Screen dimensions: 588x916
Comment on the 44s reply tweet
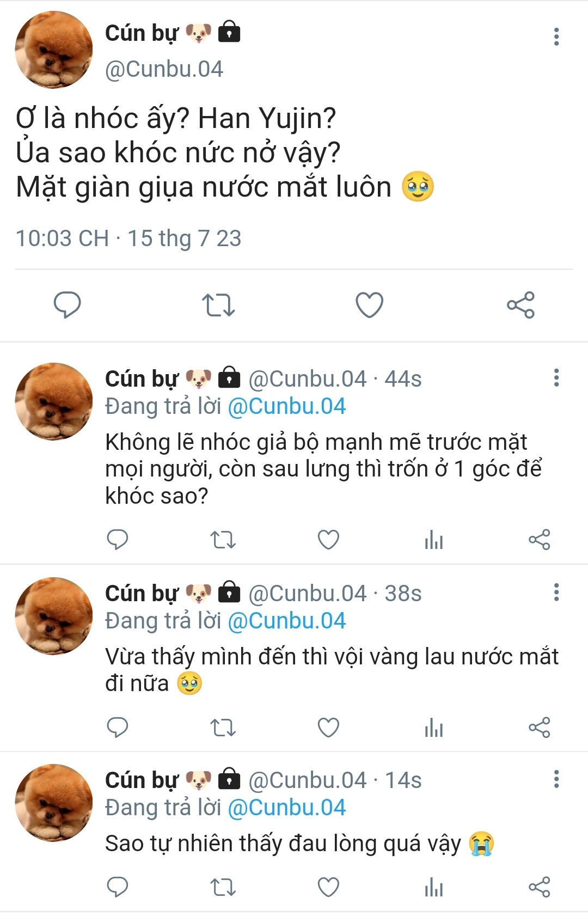tap(117, 540)
